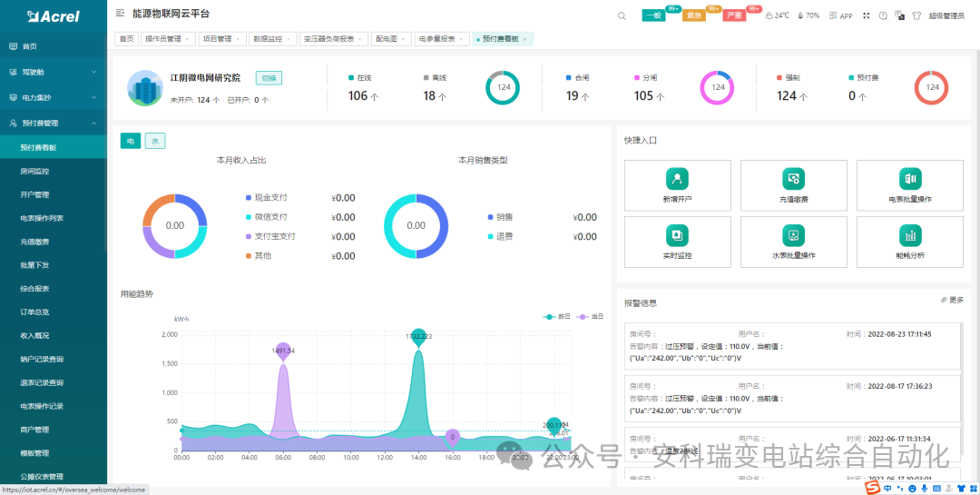Image resolution: width=980 pixels, height=495 pixels.
Task: Open the 一般 alarm badge
Action: 653,15
